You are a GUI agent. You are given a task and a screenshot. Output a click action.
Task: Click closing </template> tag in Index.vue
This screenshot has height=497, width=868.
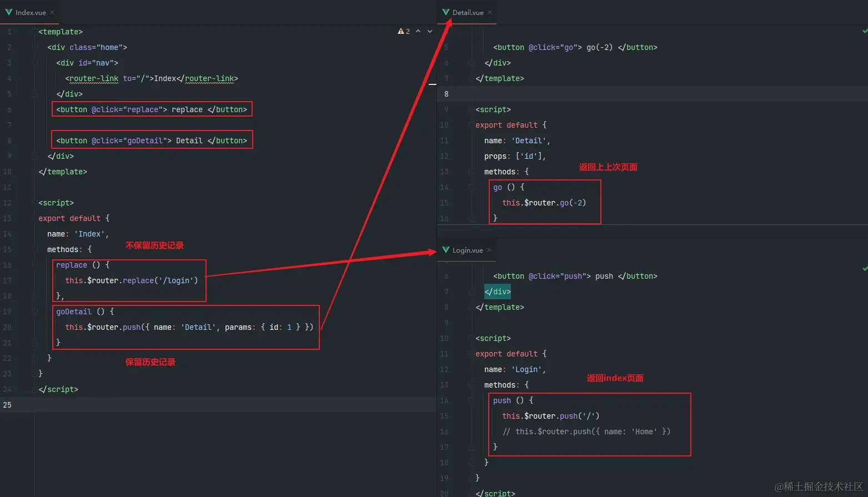(63, 172)
